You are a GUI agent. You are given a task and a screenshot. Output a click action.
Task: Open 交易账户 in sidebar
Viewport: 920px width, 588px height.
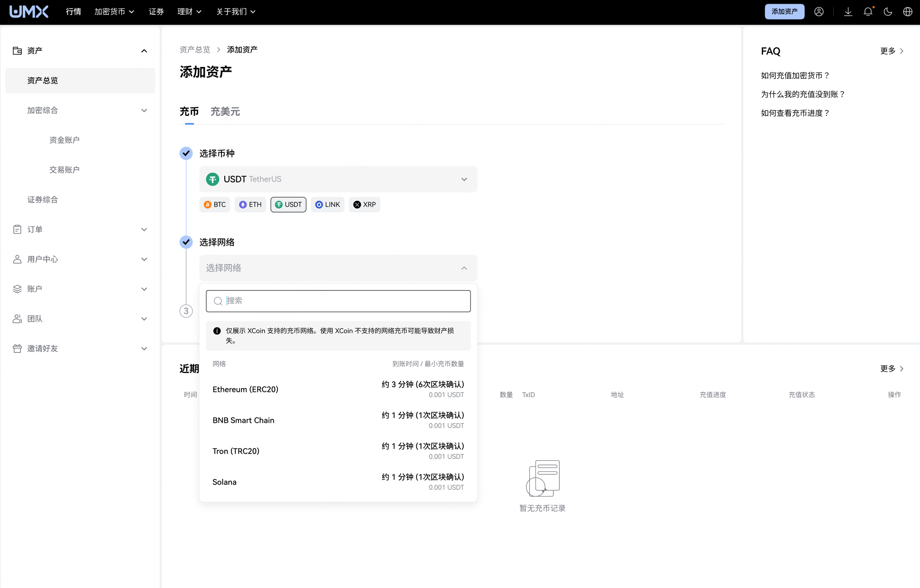65,170
